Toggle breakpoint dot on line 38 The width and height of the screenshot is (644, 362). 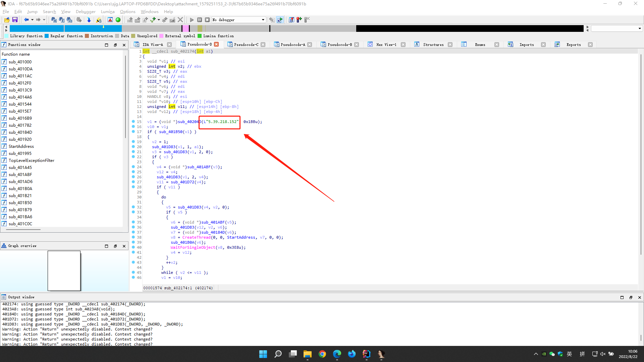coord(133,237)
